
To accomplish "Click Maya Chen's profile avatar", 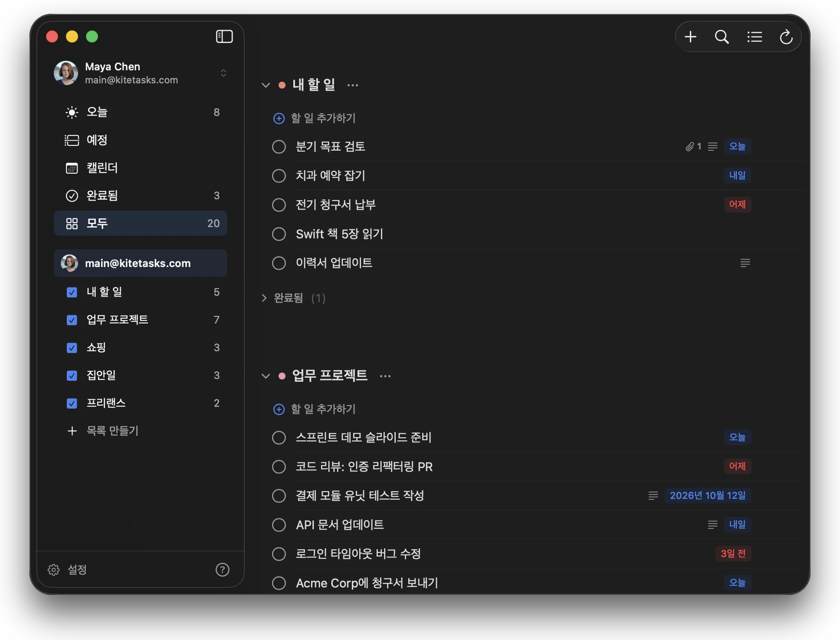I will click(66, 73).
